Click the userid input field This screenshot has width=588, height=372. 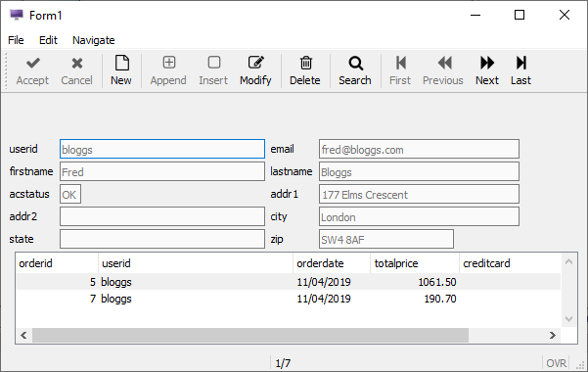tap(162, 149)
